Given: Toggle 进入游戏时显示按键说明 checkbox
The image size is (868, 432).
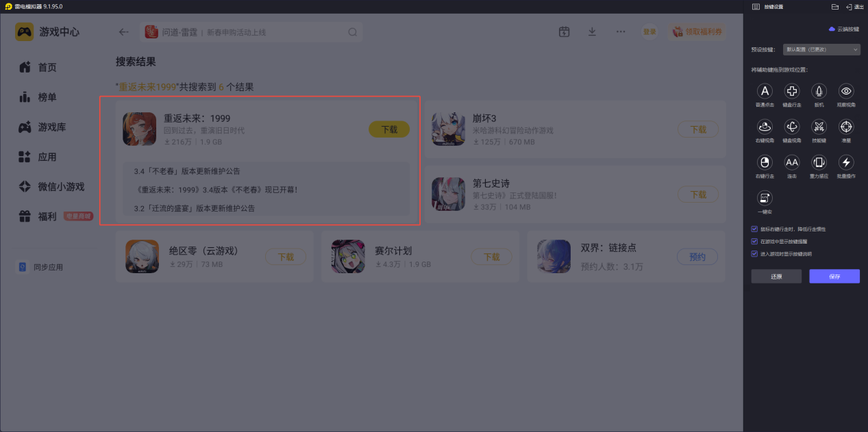Looking at the screenshot, I should click(x=754, y=254).
